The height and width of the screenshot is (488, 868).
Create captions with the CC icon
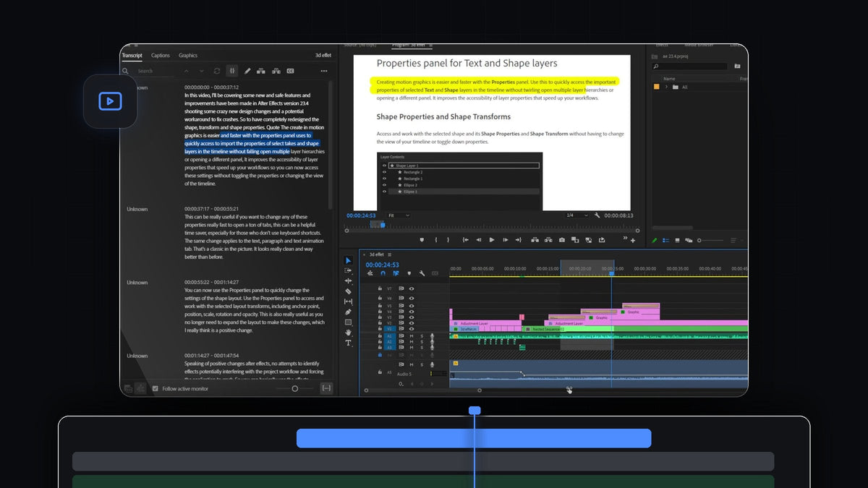point(290,71)
